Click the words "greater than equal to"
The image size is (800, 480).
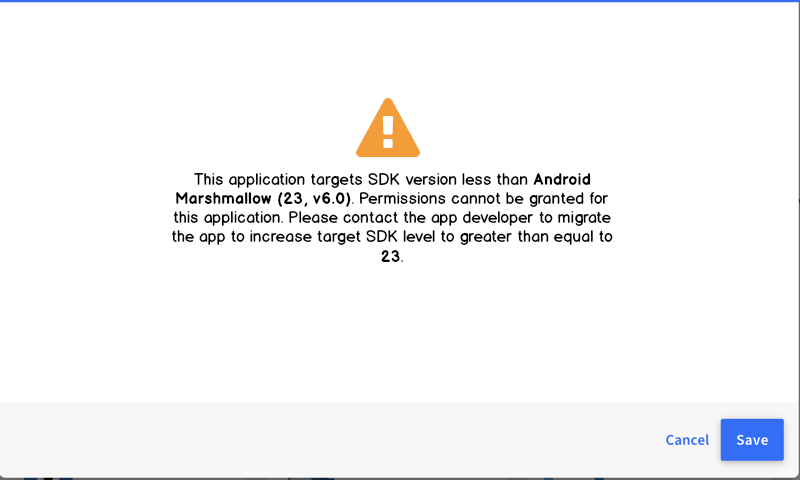[536, 237]
